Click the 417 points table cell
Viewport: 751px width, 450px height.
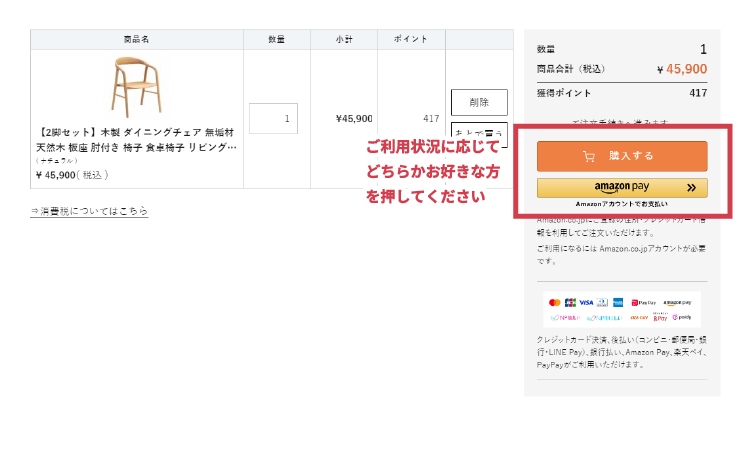(431, 118)
